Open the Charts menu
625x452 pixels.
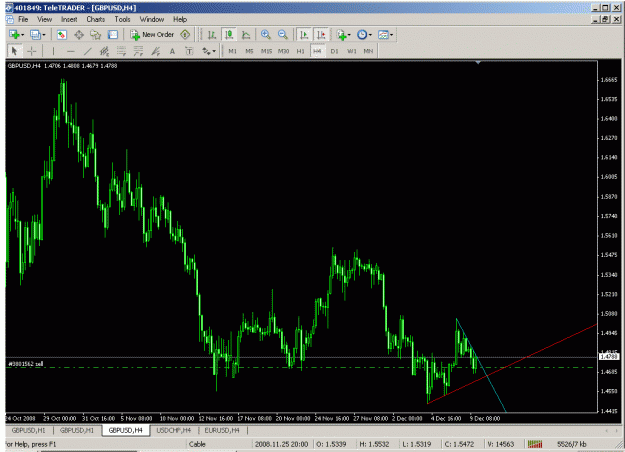pyautogui.click(x=96, y=19)
